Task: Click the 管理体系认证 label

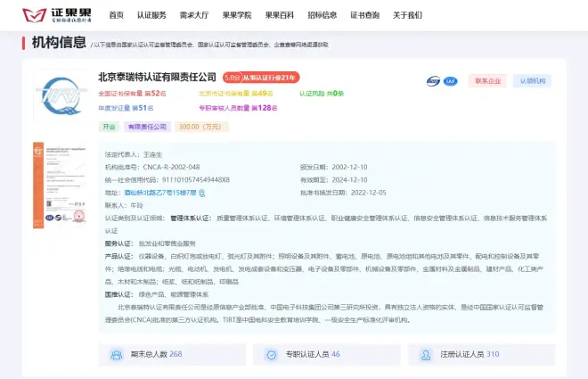Action: coord(192,218)
